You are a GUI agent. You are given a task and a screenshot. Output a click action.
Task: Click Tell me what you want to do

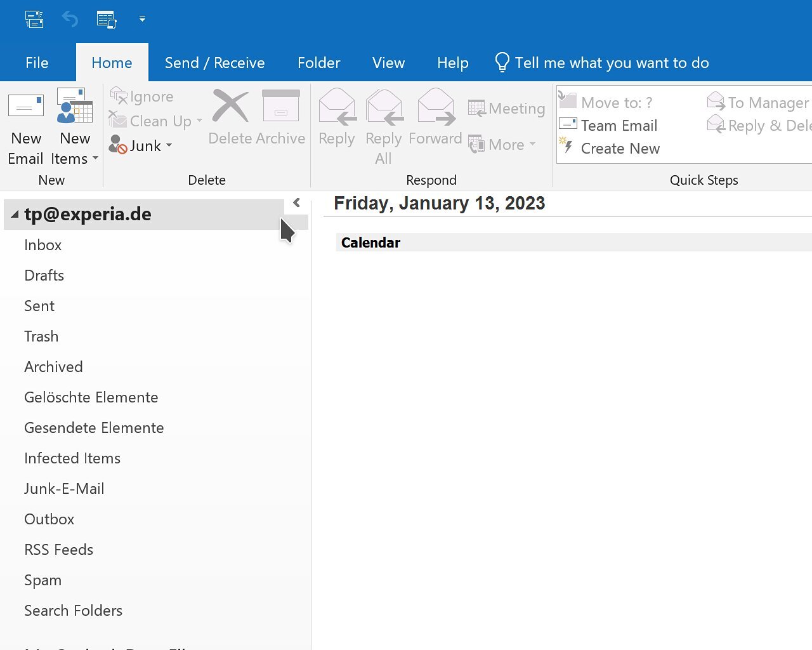(x=601, y=62)
